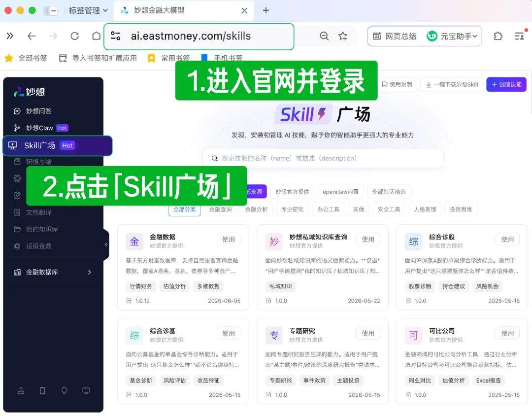This screenshot has height=416, width=532.
Task: Toggle the tab layout button next to 标签管理
Action: coord(51,10)
